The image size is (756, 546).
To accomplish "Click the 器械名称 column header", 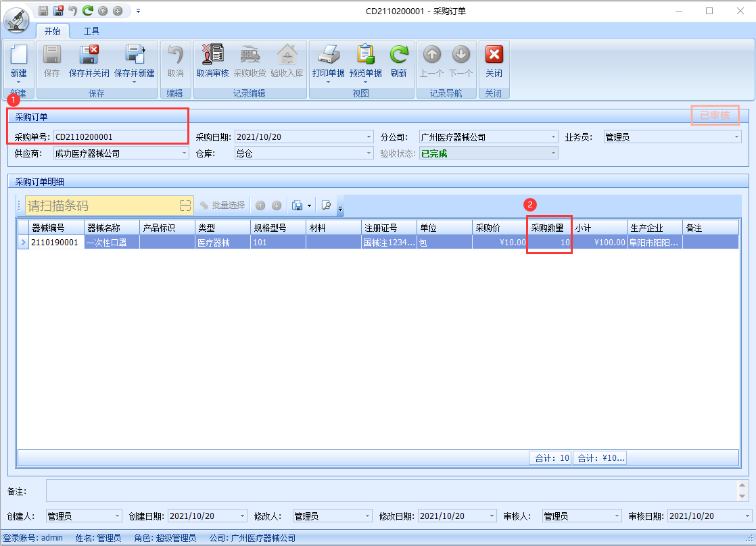I will click(112, 228).
